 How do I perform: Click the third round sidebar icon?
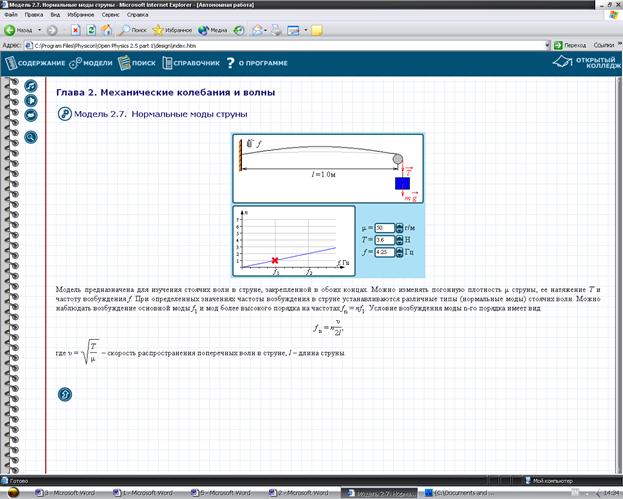[x=31, y=115]
